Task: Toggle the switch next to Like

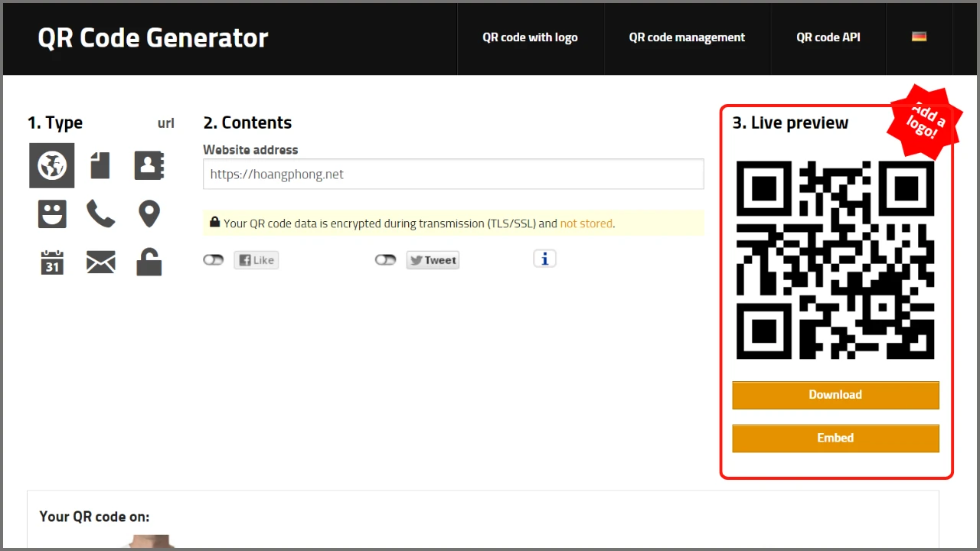Action: click(214, 260)
